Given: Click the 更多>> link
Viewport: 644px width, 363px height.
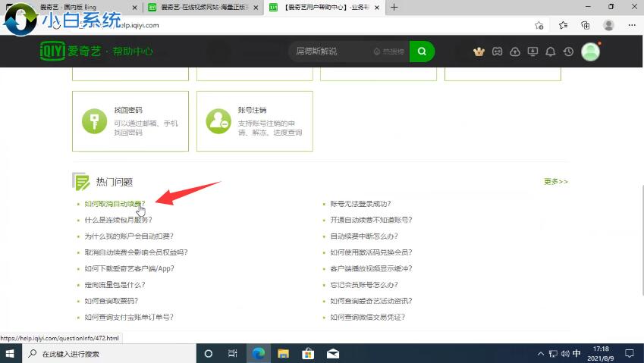Looking at the screenshot, I should pos(555,182).
